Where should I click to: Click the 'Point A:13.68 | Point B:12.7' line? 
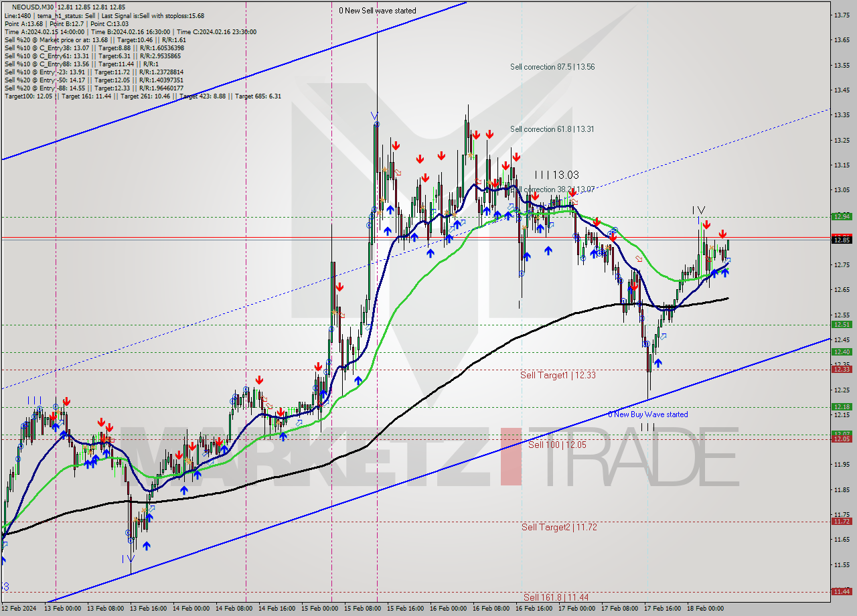66,23
